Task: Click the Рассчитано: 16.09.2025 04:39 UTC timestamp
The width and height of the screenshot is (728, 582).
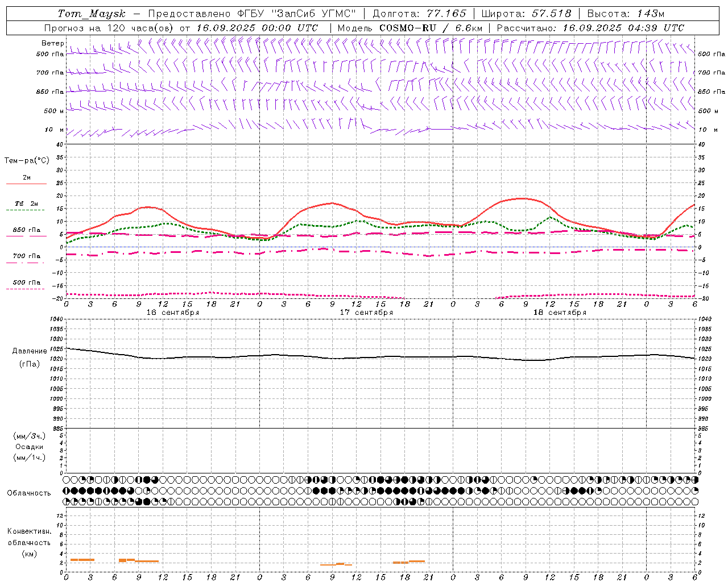Action: tap(590, 28)
